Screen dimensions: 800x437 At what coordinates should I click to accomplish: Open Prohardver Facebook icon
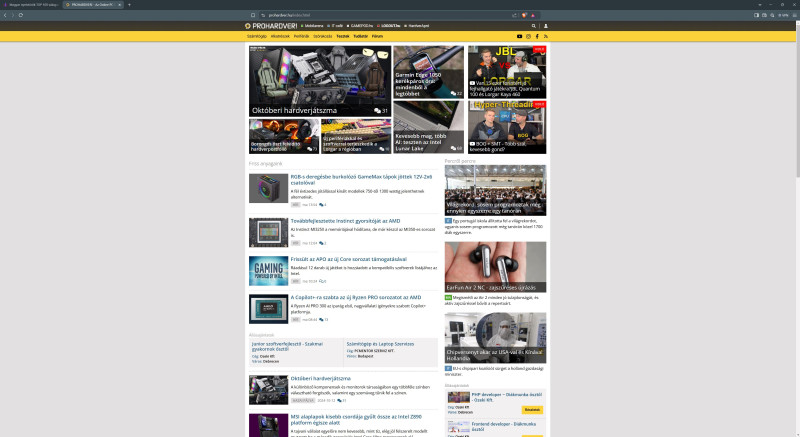click(x=537, y=36)
